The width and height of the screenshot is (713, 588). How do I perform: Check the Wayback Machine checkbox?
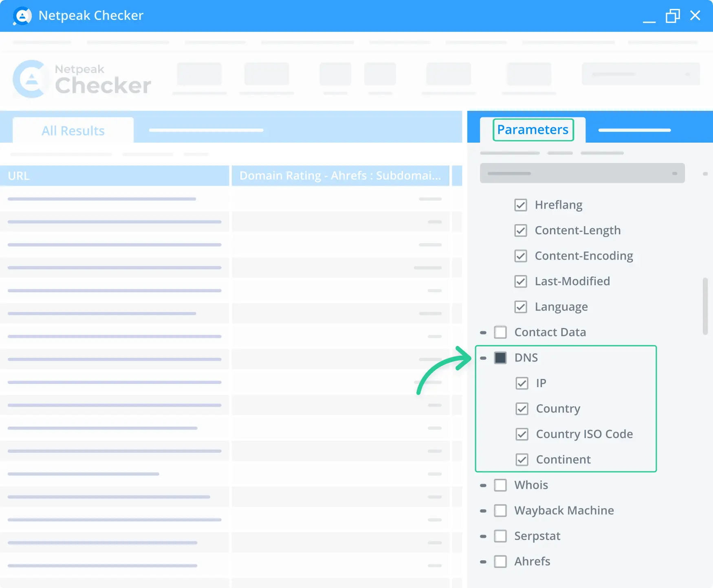(500, 511)
